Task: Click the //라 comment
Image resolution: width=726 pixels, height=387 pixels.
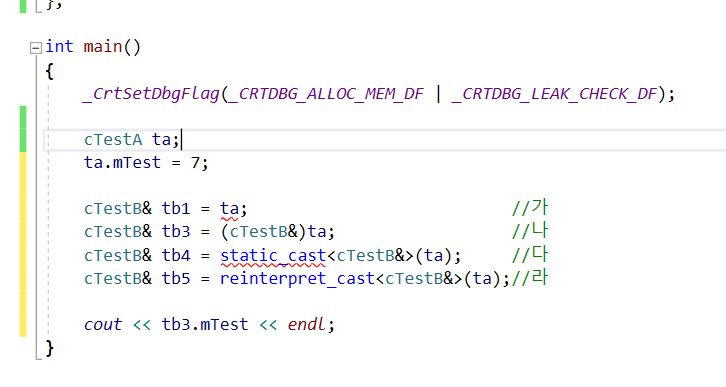Action: coord(530,278)
